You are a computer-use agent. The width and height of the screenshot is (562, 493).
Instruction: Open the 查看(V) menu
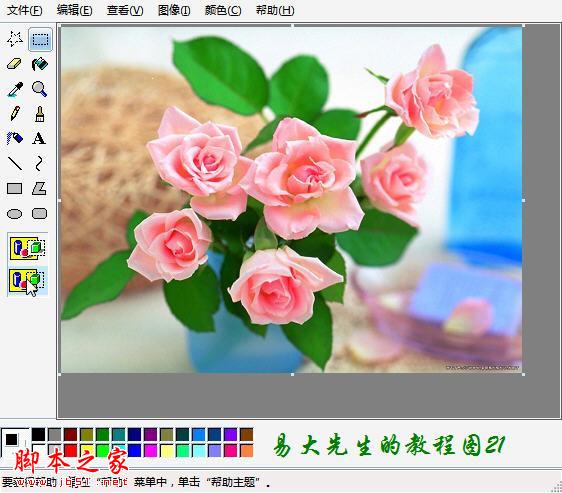[x=125, y=10]
